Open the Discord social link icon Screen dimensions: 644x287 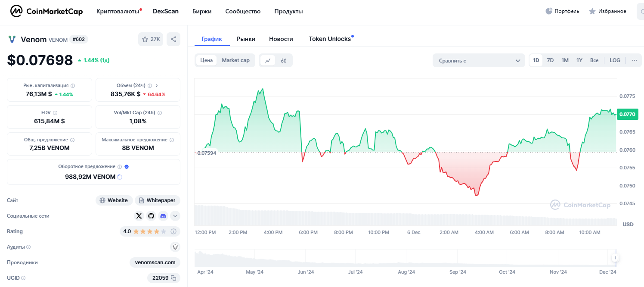pyautogui.click(x=163, y=216)
